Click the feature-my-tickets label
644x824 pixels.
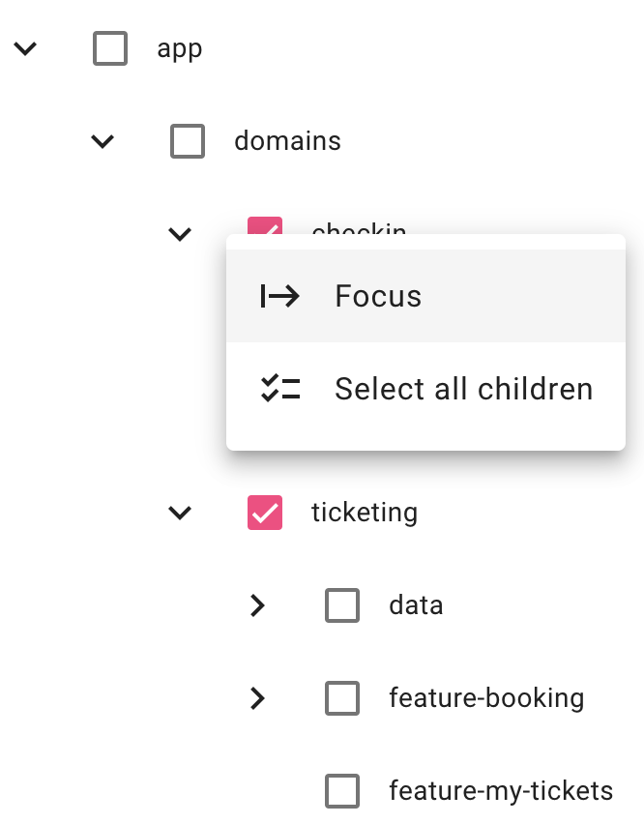pyautogui.click(x=501, y=791)
